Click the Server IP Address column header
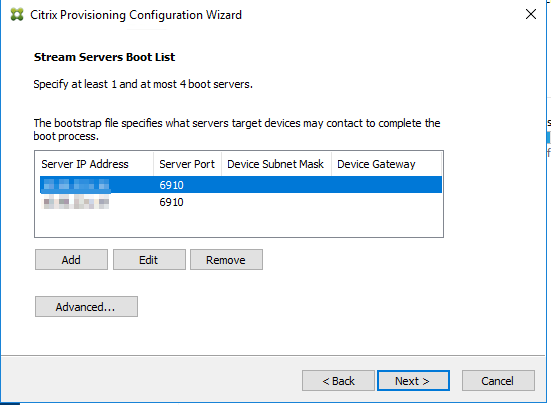551x405 pixels. click(x=94, y=164)
